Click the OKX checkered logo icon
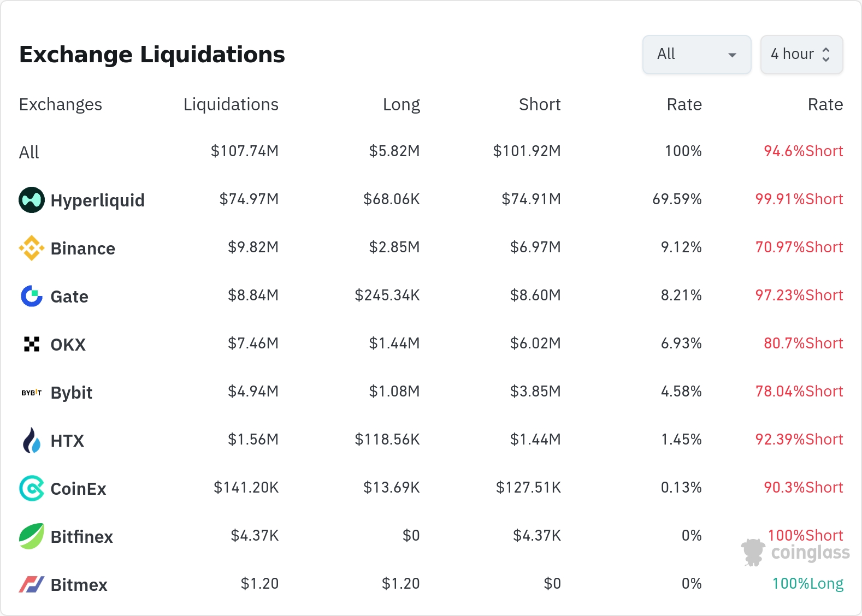 tap(32, 344)
